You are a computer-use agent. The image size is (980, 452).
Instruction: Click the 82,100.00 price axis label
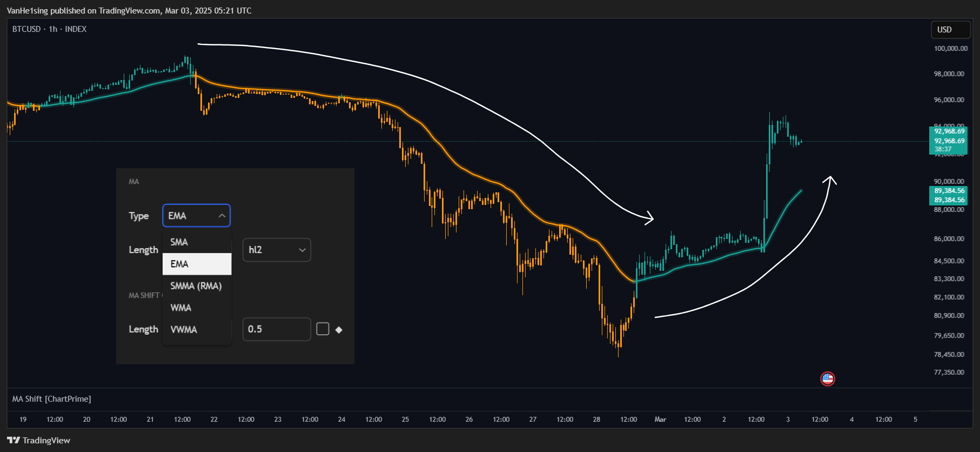pos(949,297)
